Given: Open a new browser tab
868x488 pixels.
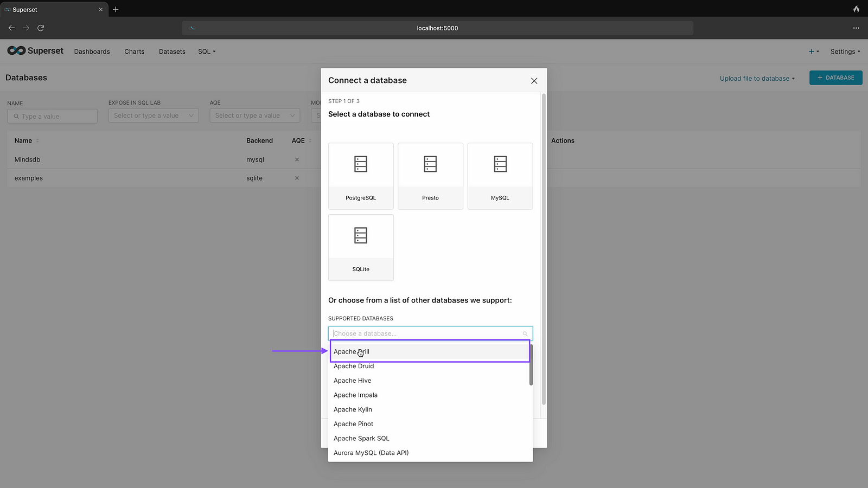Looking at the screenshot, I should click(x=116, y=9).
